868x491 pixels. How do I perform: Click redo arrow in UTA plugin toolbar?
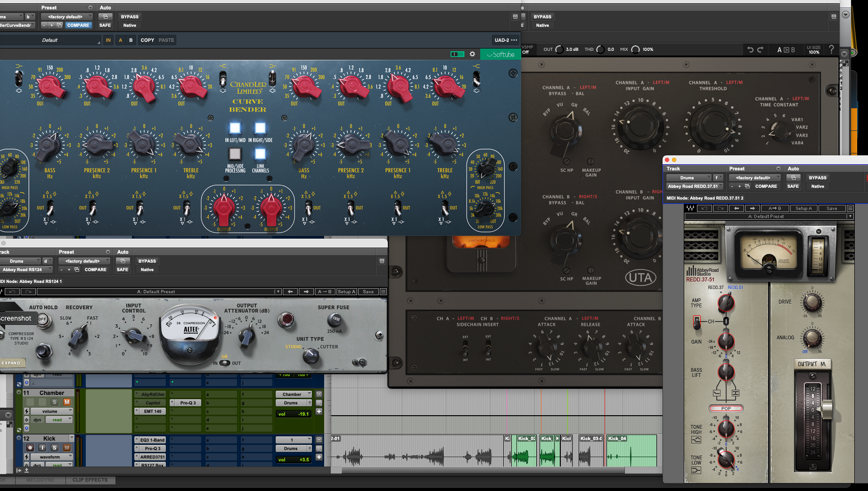pos(760,49)
